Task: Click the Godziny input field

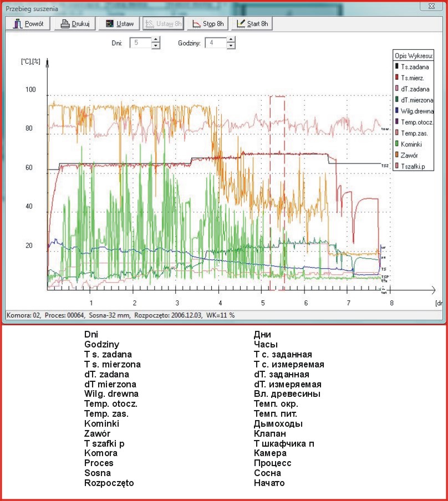Action: (216, 43)
